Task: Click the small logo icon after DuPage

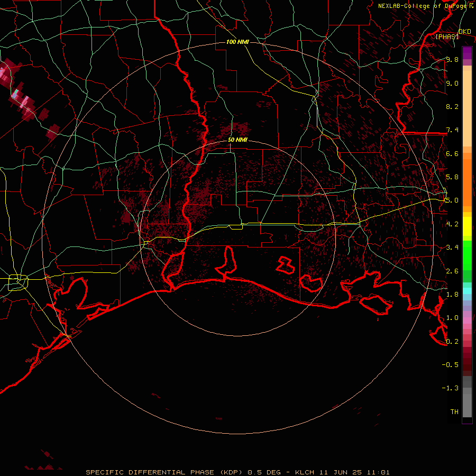Action: pos(471,6)
